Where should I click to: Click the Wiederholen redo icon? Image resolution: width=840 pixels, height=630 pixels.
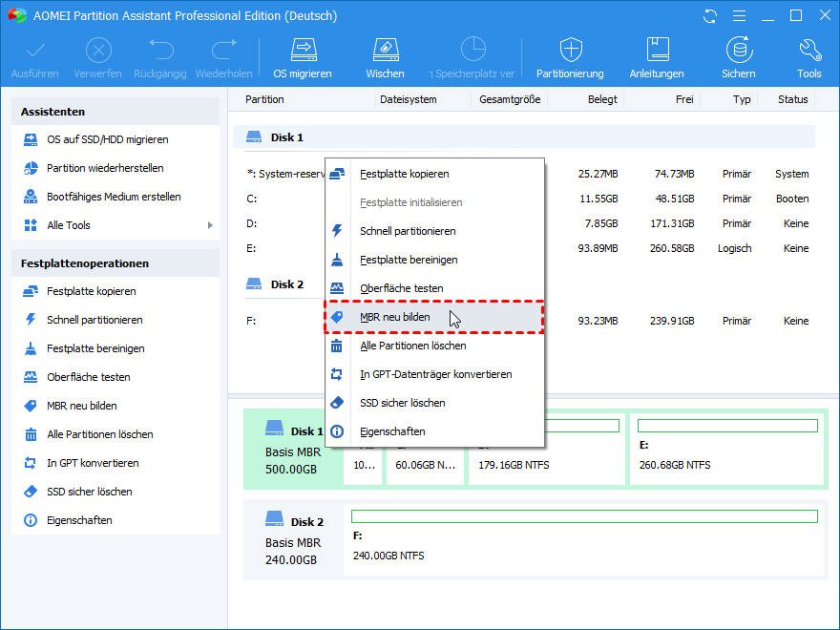coord(224,50)
